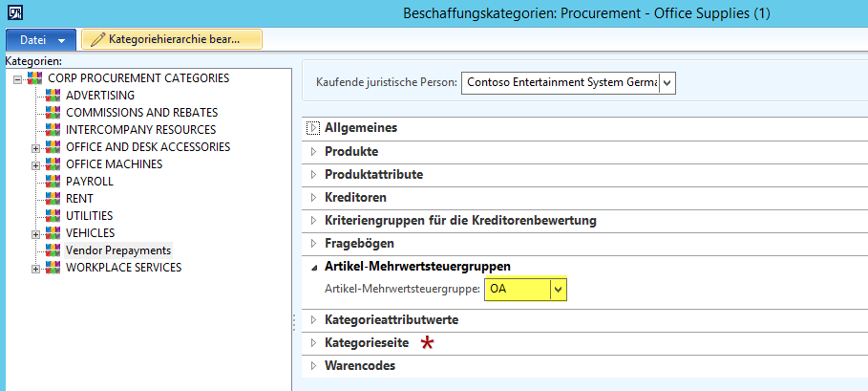Collapse the Artikel-Mehrwertsteuergruppen section
The width and height of the screenshot is (868, 391).
pyautogui.click(x=314, y=267)
